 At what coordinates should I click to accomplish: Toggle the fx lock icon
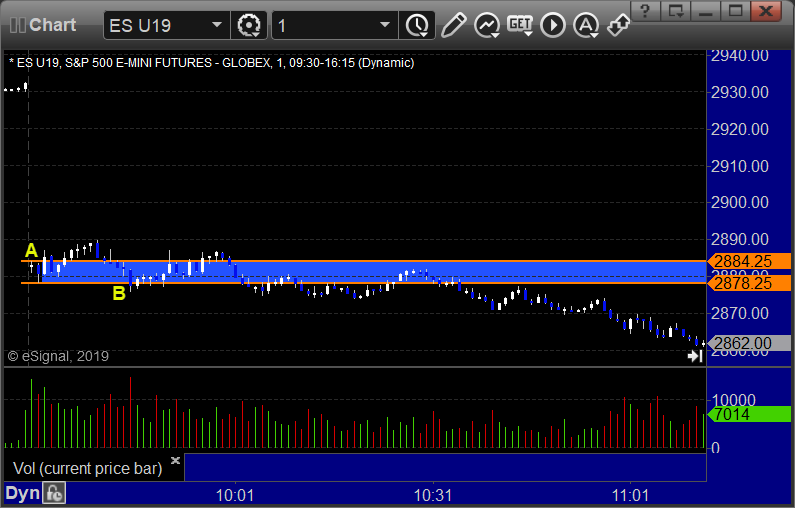54,493
